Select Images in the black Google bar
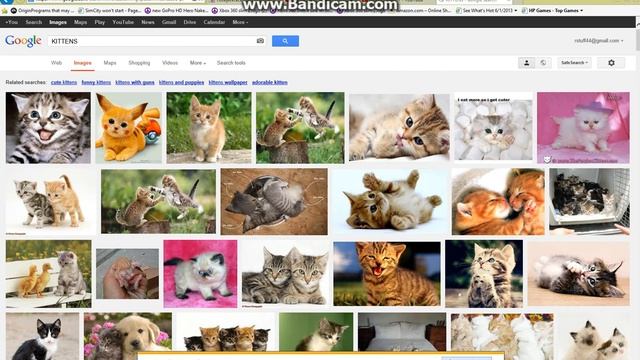Viewport: 640px width, 360px height. [58, 22]
